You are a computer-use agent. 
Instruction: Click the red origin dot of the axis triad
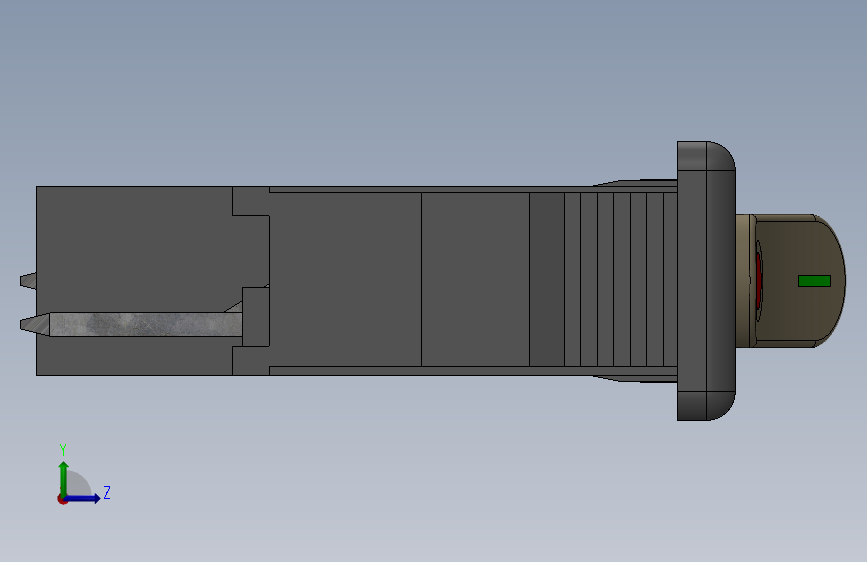tap(62, 499)
